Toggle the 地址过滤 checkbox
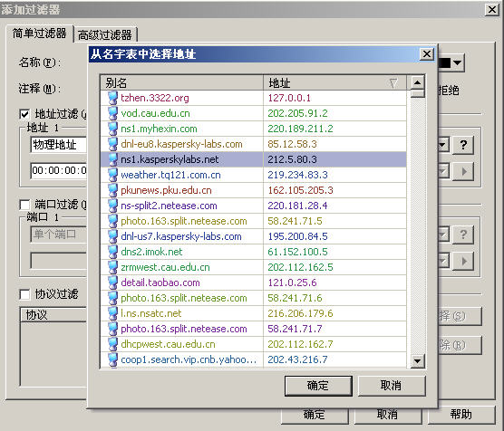Viewport: 504px width, 431px height. (x=24, y=114)
